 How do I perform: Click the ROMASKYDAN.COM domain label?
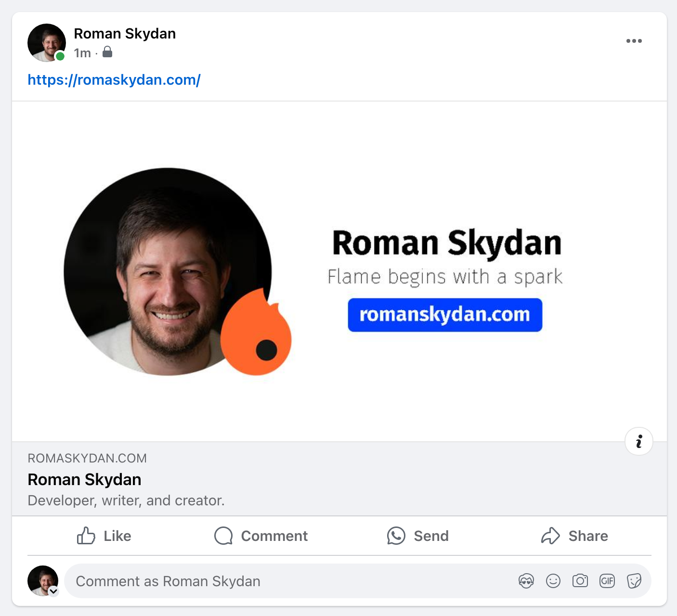pos(87,458)
